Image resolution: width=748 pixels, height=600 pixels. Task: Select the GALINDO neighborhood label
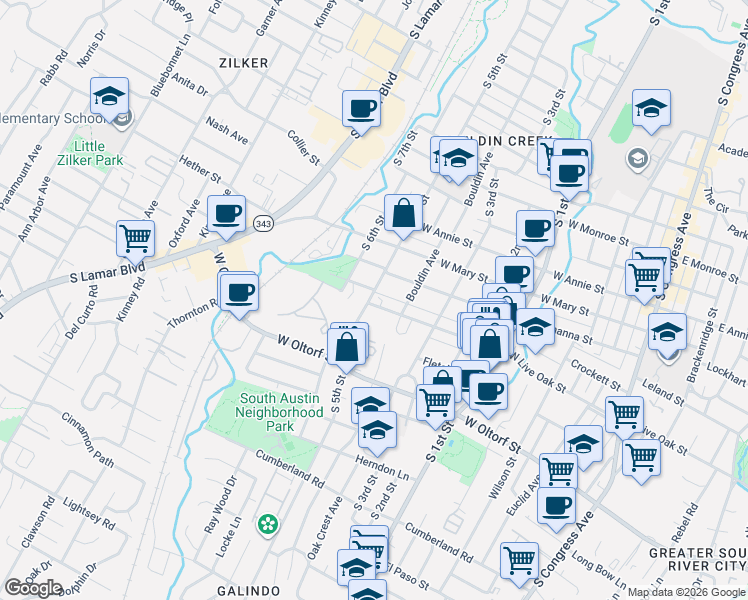(x=248, y=591)
